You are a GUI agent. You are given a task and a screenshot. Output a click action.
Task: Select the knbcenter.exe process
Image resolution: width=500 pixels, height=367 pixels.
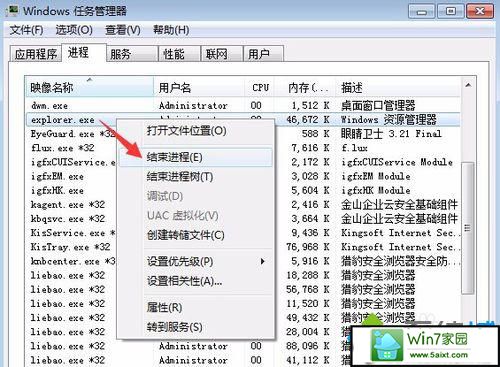click(73, 261)
